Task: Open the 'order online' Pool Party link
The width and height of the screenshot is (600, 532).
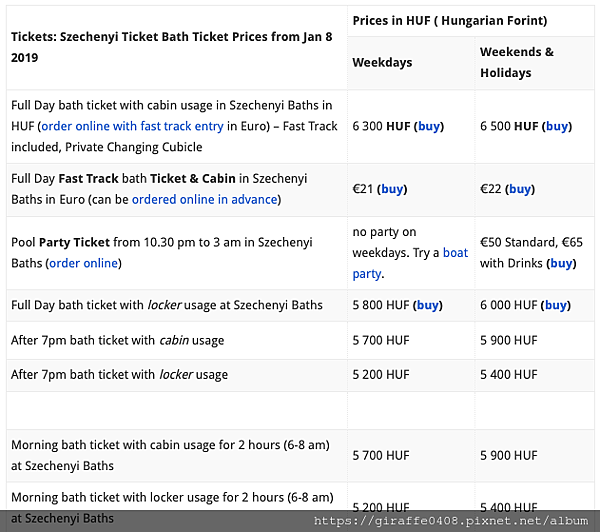Action: 83,263
